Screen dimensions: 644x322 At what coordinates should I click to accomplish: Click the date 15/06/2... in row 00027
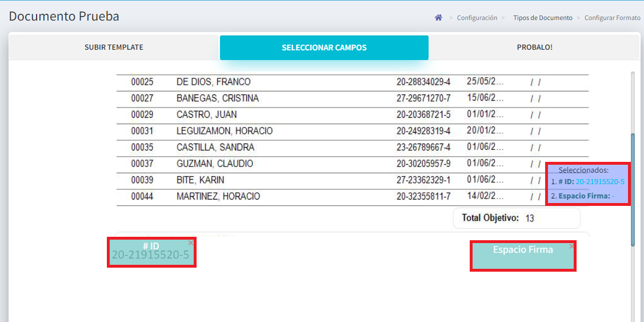(x=485, y=97)
